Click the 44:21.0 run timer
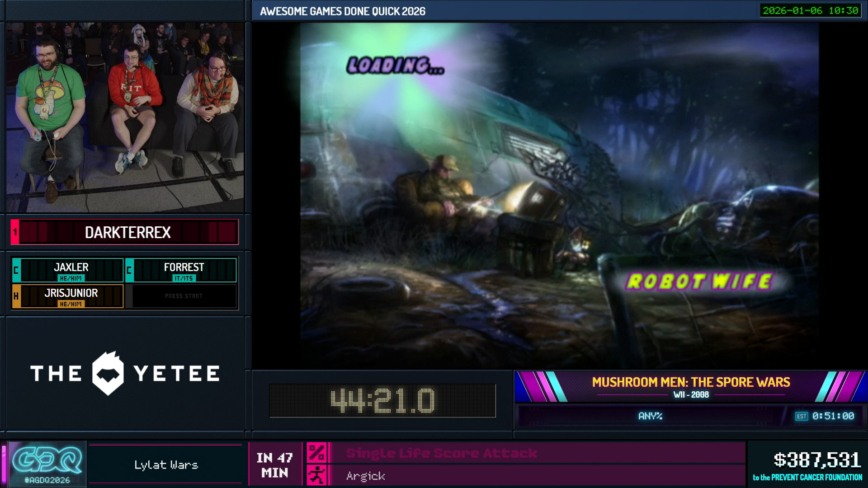This screenshot has width=868, height=488. click(382, 401)
